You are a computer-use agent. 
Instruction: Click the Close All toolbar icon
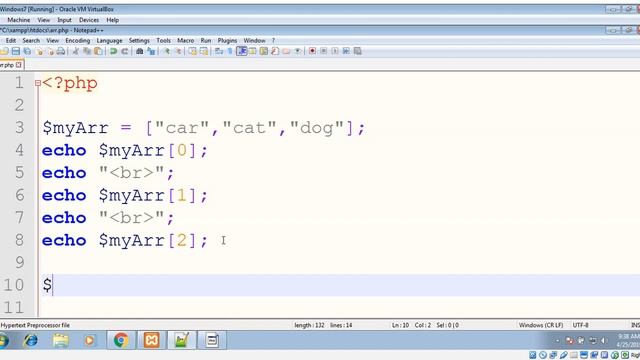coord(50,51)
